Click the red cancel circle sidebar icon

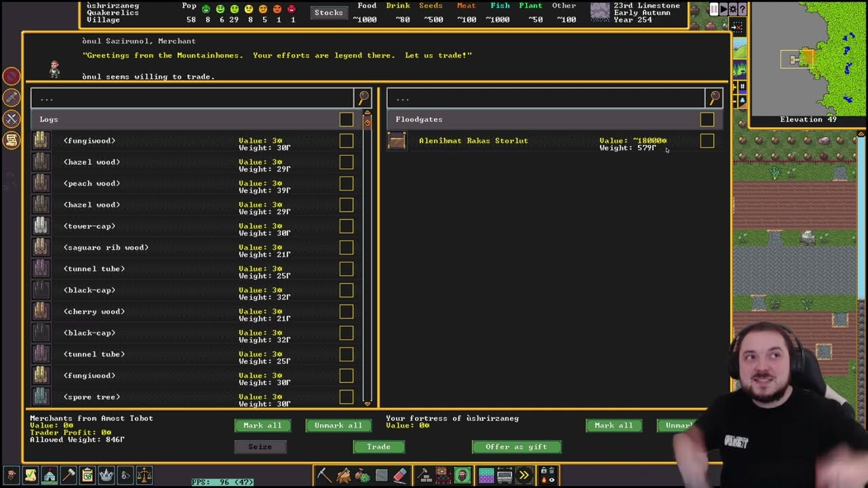(x=12, y=77)
